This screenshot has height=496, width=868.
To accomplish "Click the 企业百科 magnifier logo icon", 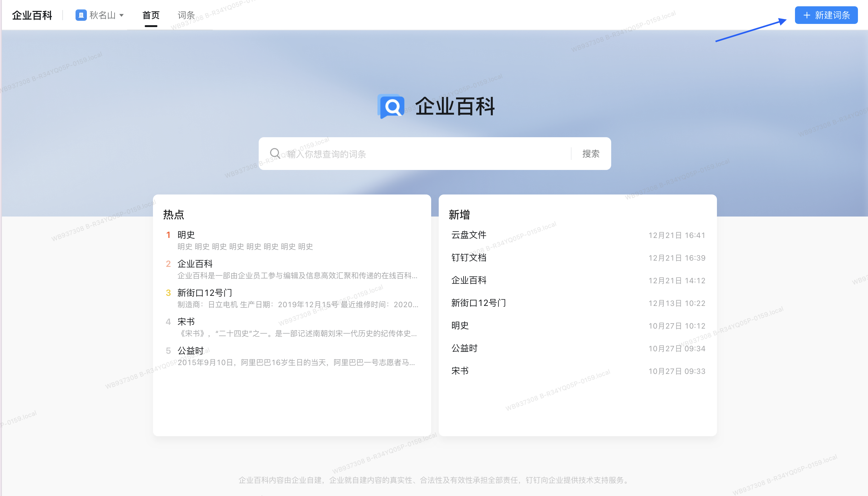I will (x=391, y=106).
